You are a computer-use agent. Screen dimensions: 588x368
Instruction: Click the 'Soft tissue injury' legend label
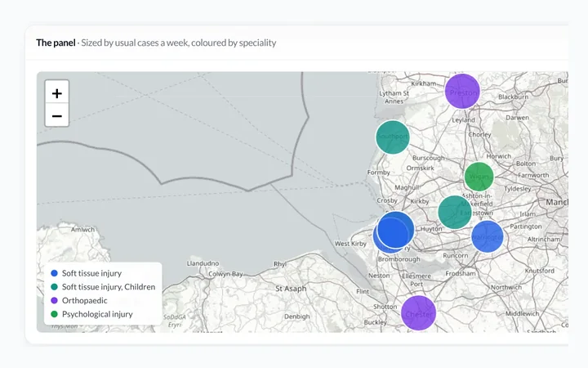(x=91, y=273)
